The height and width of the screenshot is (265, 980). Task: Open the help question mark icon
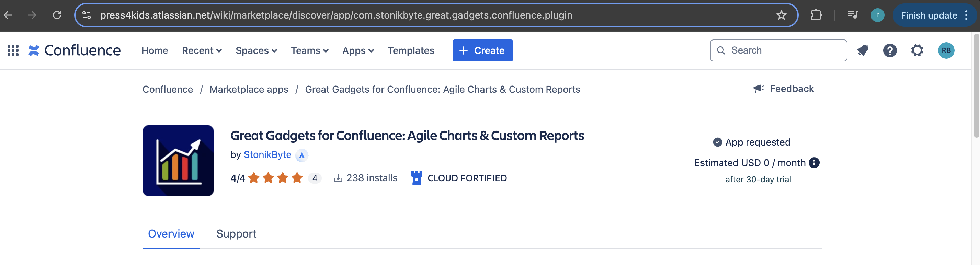[x=890, y=50]
